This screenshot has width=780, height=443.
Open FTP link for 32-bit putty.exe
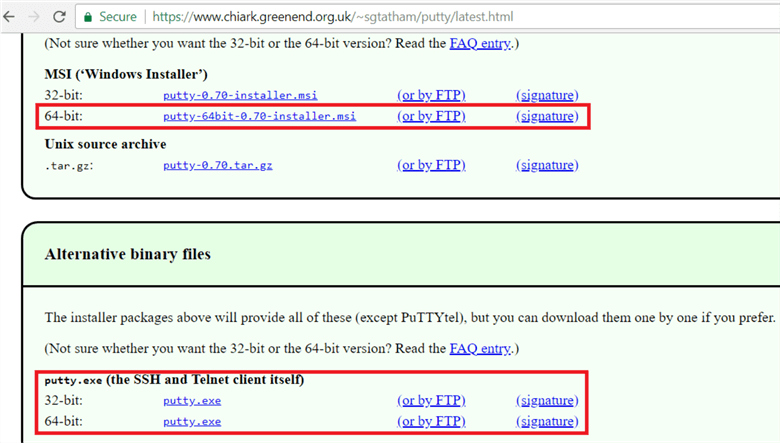(x=431, y=400)
